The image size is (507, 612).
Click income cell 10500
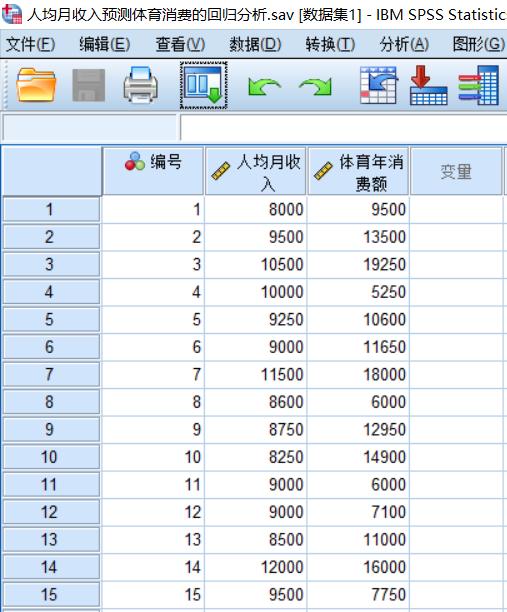pos(256,265)
